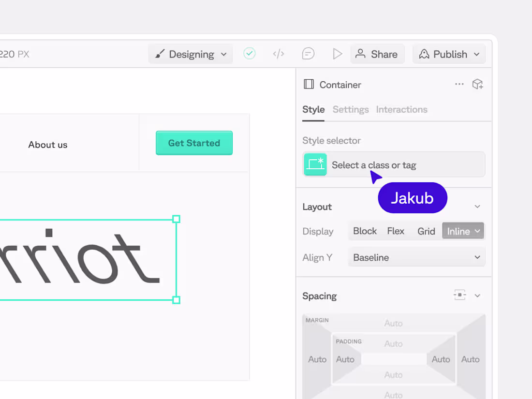Click the preview play button

(337, 54)
